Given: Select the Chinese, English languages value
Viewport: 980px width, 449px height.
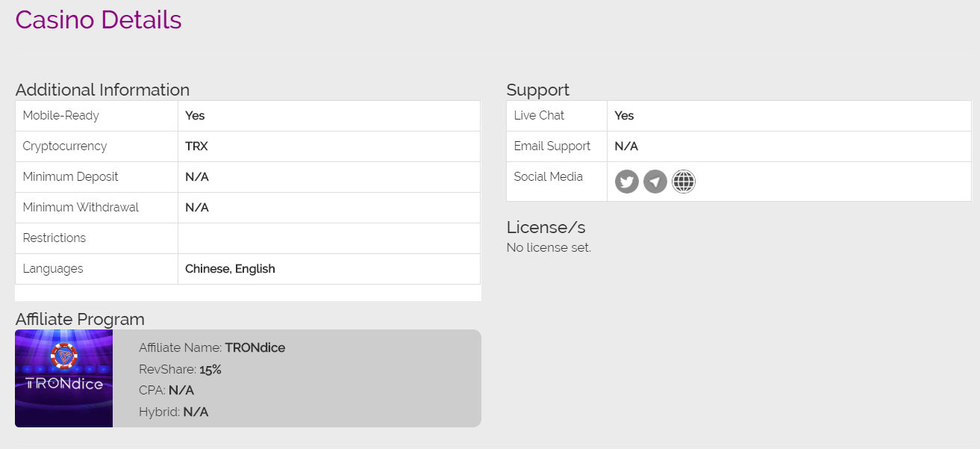Looking at the screenshot, I should [x=230, y=269].
